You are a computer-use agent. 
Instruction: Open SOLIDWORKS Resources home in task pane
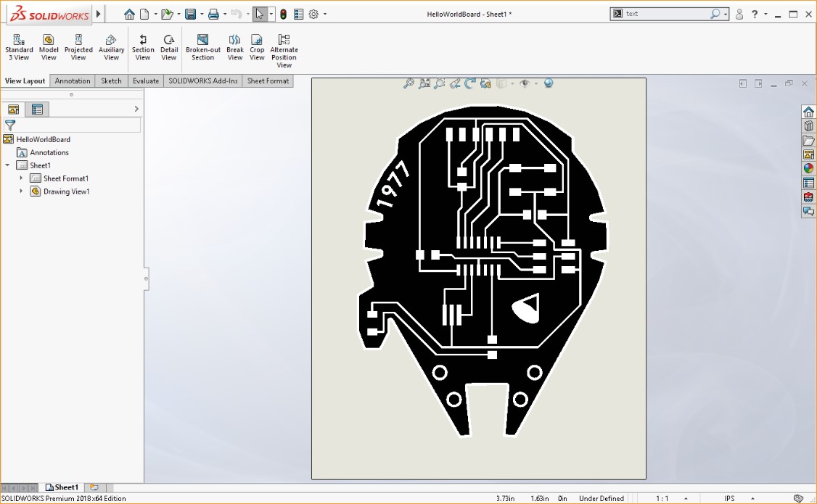808,112
